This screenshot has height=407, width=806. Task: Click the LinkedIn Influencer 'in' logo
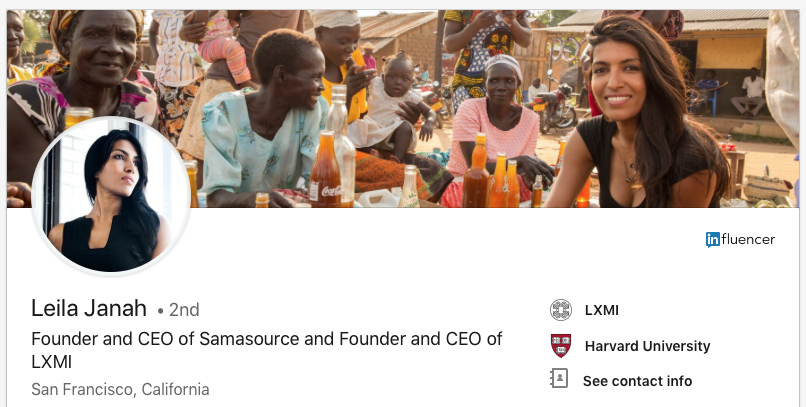pos(713,239)
